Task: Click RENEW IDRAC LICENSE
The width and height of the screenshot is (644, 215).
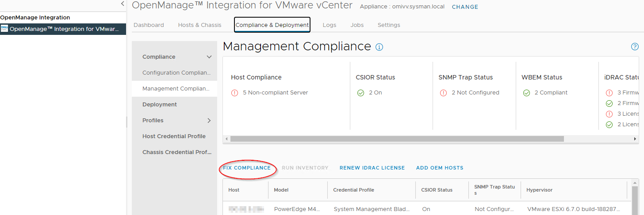Action: coord(372,168)
